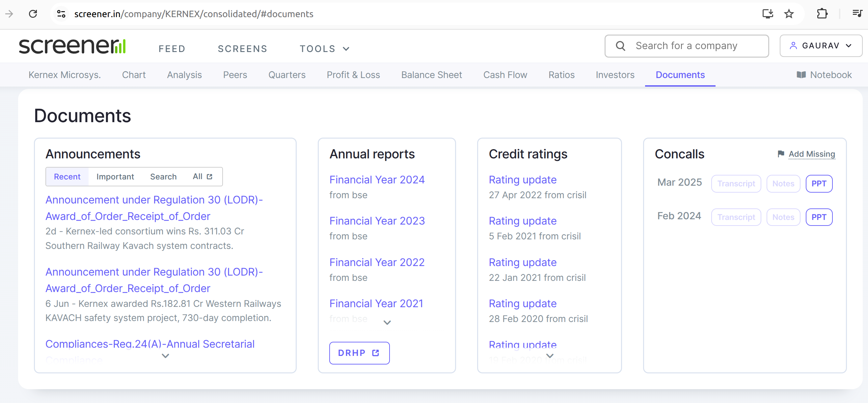Image resolution: width=868 pixels, height=403 pixels.
Task: Expand more Credit ratings with chevron
Action: pyautogui.click(x=550, y=356)
